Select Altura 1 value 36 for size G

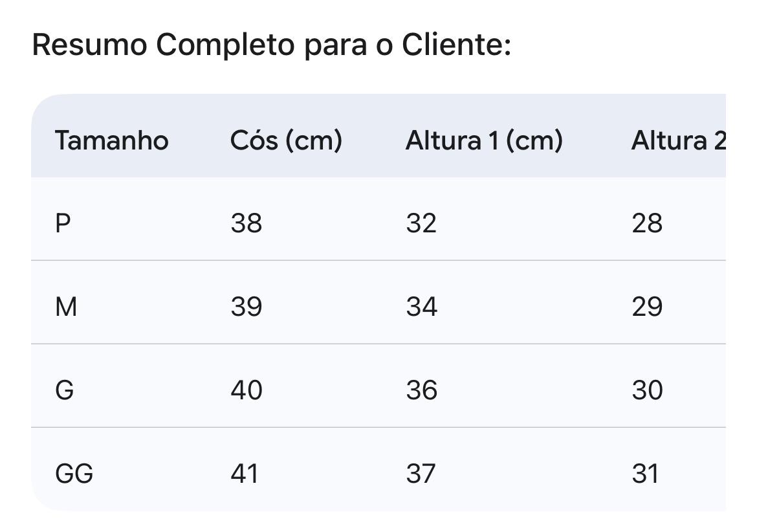(x=421, y=390)
